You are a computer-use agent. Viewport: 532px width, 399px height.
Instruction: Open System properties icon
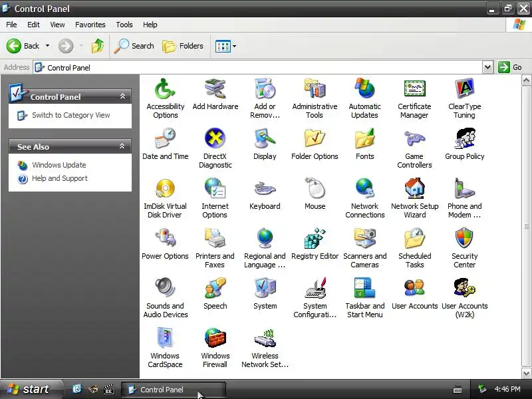click(x=265, y=294)
